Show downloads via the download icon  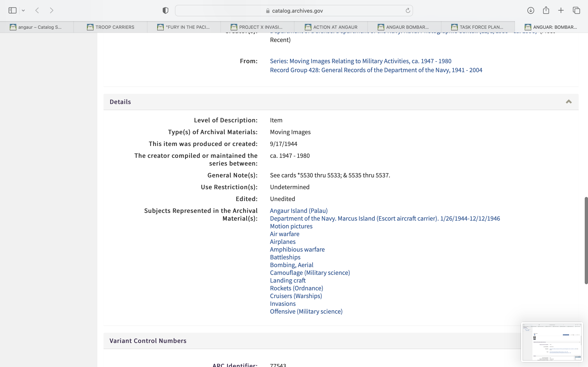point(531,10)
